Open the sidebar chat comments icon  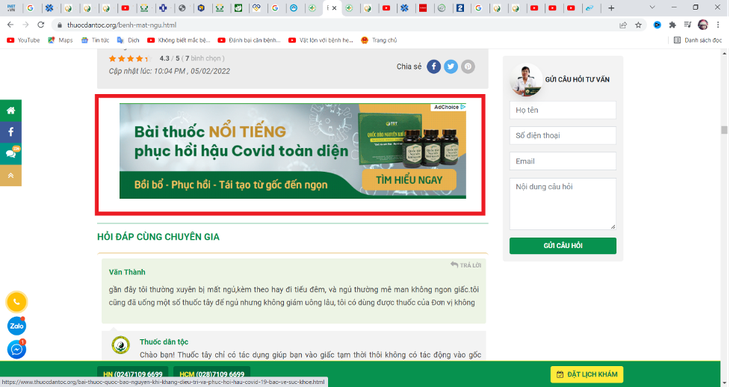click(x=11, y=154)
